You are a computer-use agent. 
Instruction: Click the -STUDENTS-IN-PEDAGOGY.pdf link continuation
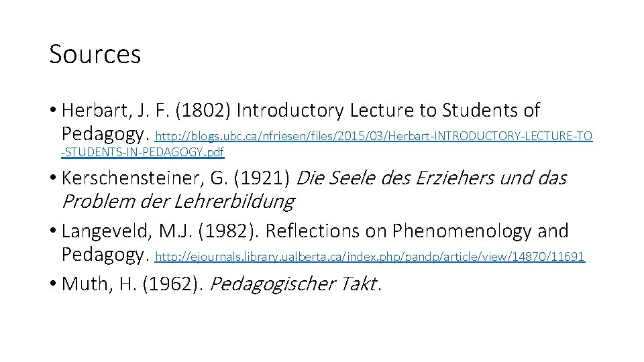pos(142,153)
